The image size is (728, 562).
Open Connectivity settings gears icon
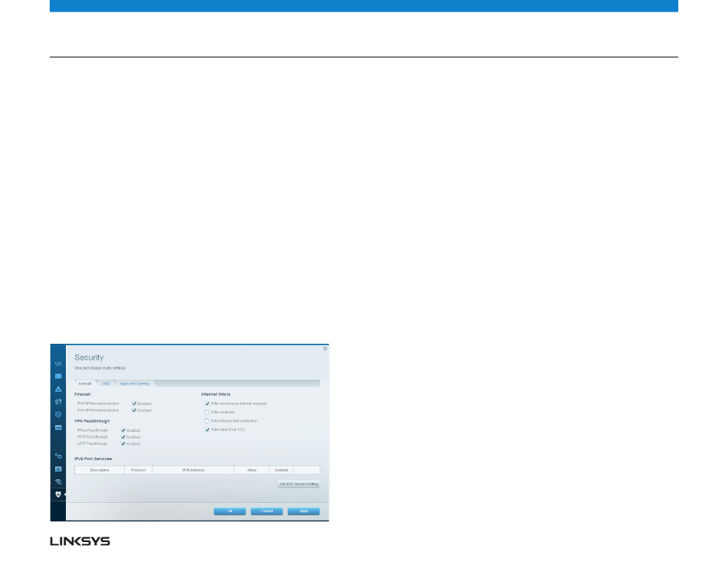[58, 456]
